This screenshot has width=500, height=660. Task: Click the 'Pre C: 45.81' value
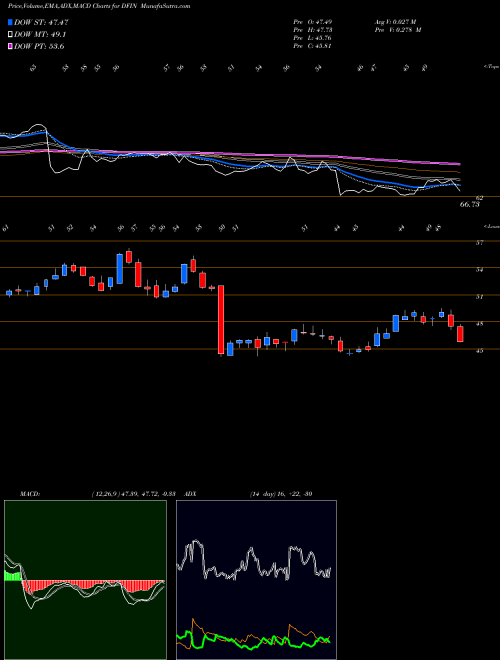[313, 46]
